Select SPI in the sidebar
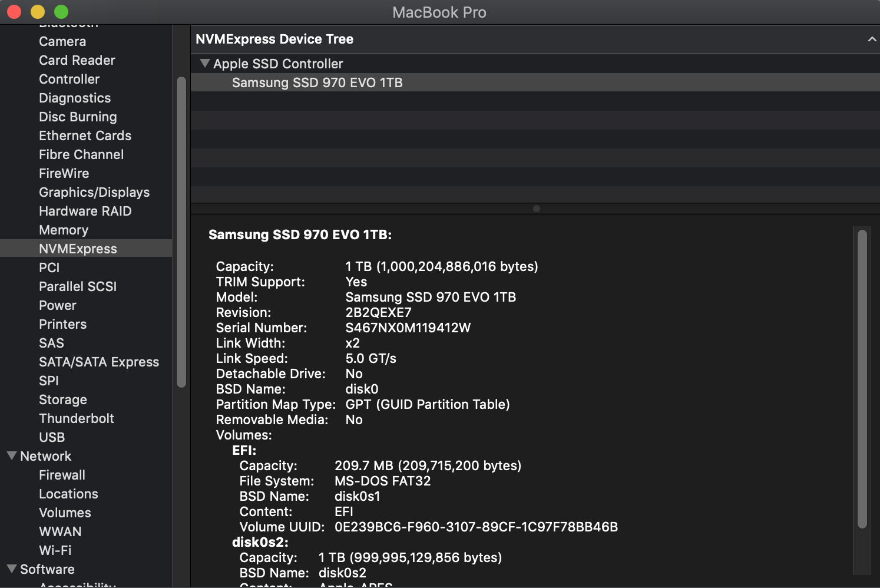 click(x=48, y=381)
